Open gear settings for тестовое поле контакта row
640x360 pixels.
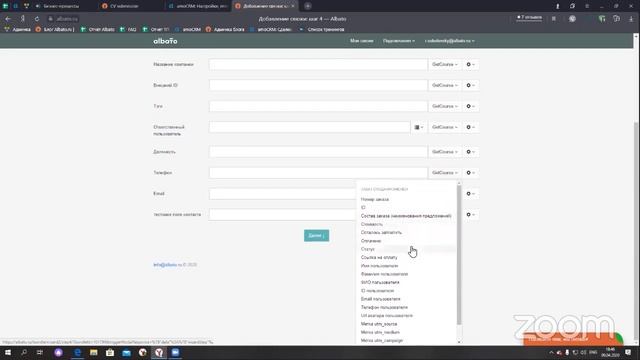(470, 215)
